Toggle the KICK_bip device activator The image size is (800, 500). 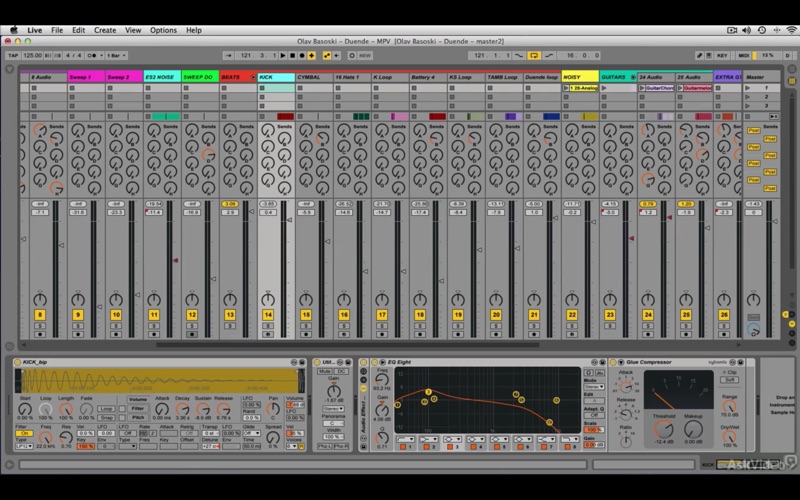pyautogui.click(x=17, y=362)
